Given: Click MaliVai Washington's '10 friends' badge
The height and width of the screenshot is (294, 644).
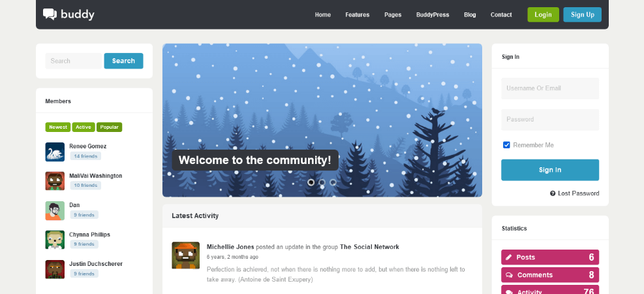Looking at the screenshot, I should 85,186.
